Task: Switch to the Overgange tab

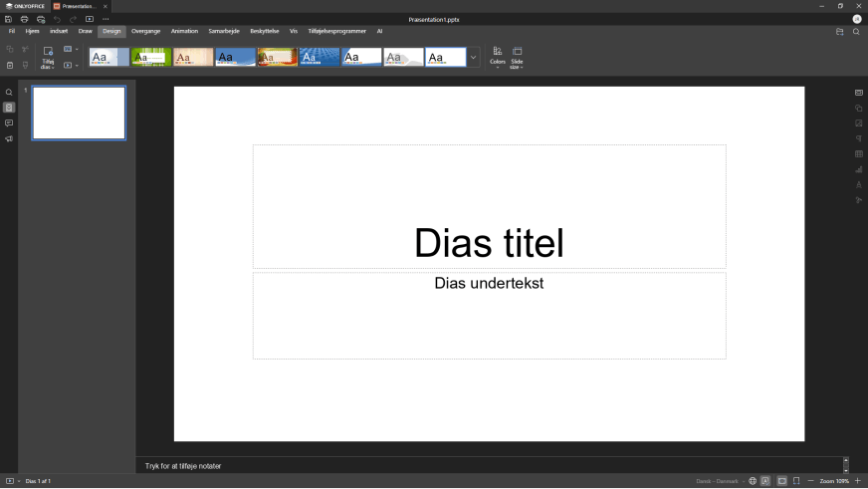Action: pos(145,31)
